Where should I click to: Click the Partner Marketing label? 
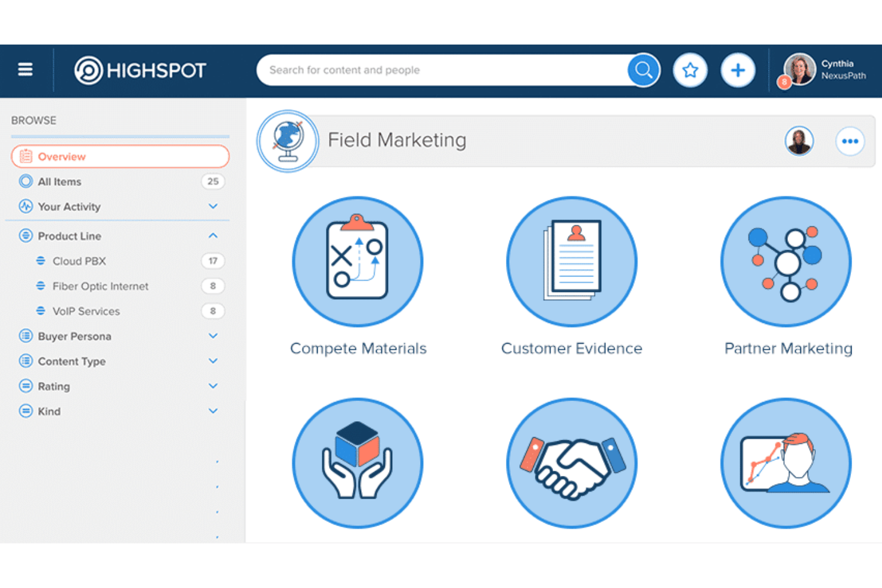pos(788,349)
